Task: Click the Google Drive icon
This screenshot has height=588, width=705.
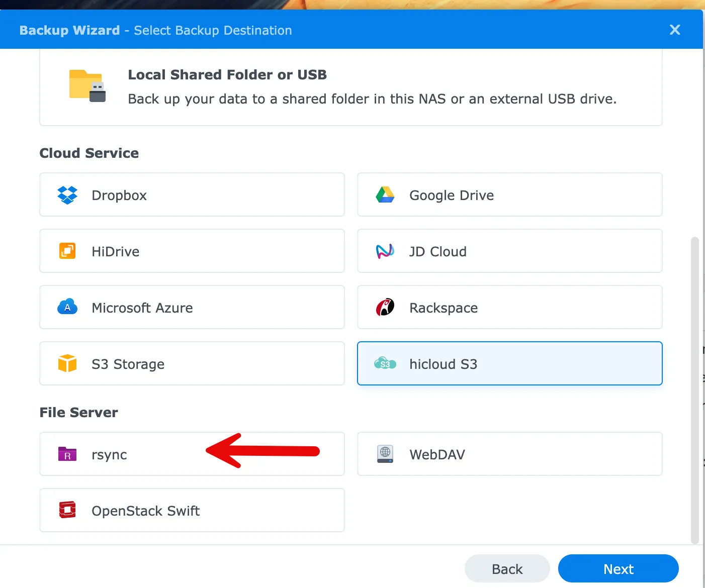Action: [x=385, y=195]
